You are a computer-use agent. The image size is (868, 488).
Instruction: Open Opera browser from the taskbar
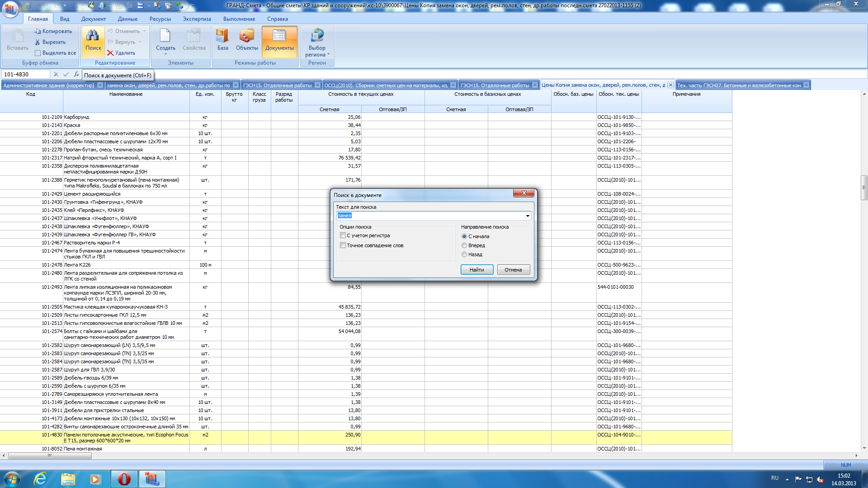[x=124, y=479]
